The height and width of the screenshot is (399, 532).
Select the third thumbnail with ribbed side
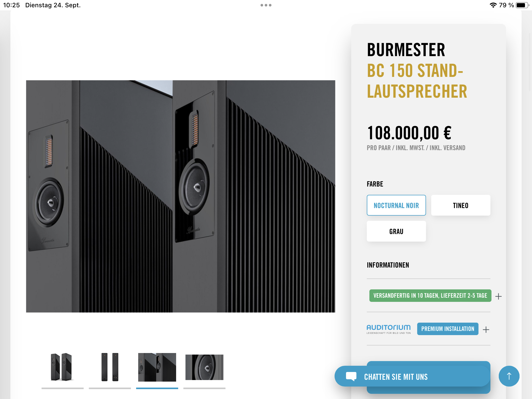click(157, 367)
